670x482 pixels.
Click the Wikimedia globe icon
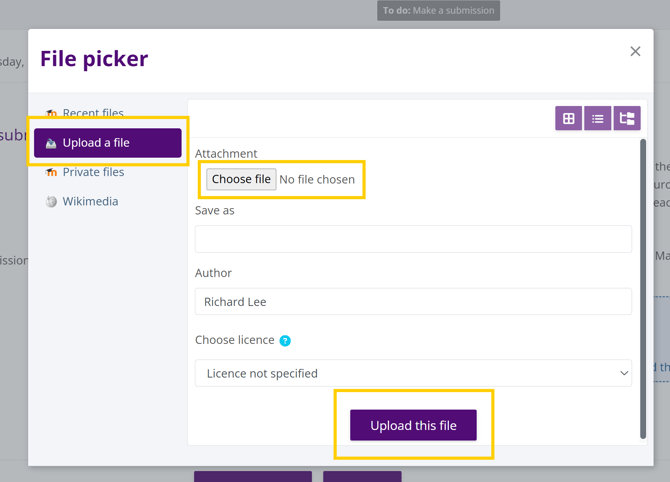[51, 201]
